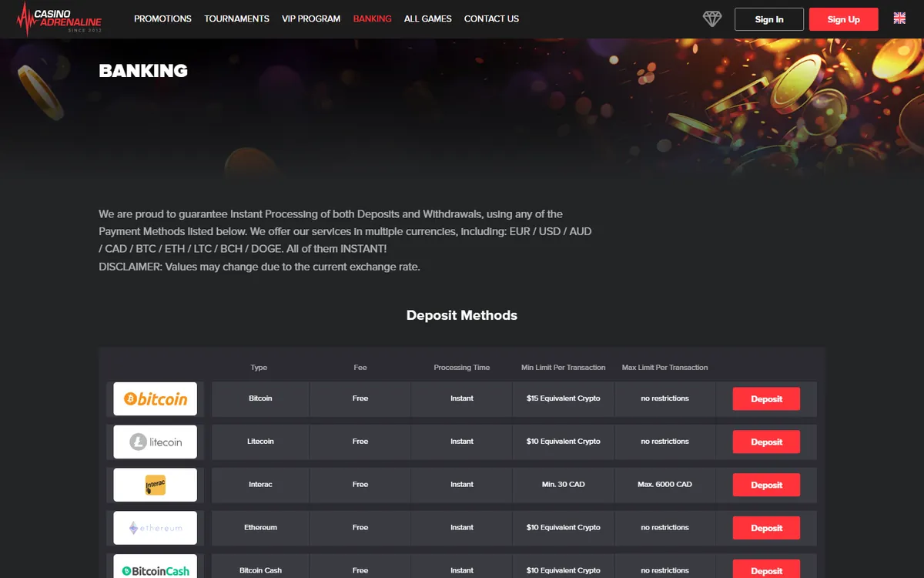Click the "Max. 6000 CAD" cell
Viewport: 924px width, 578px height.
pyautogui.click(x=665, y=485)
